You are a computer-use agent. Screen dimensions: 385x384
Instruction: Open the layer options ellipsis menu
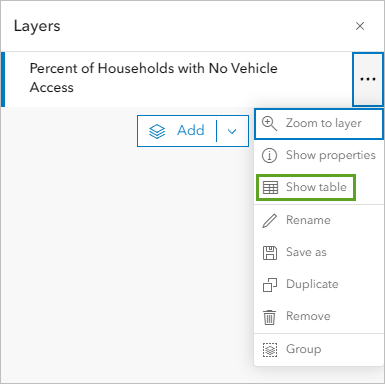[x=368, y=79]
